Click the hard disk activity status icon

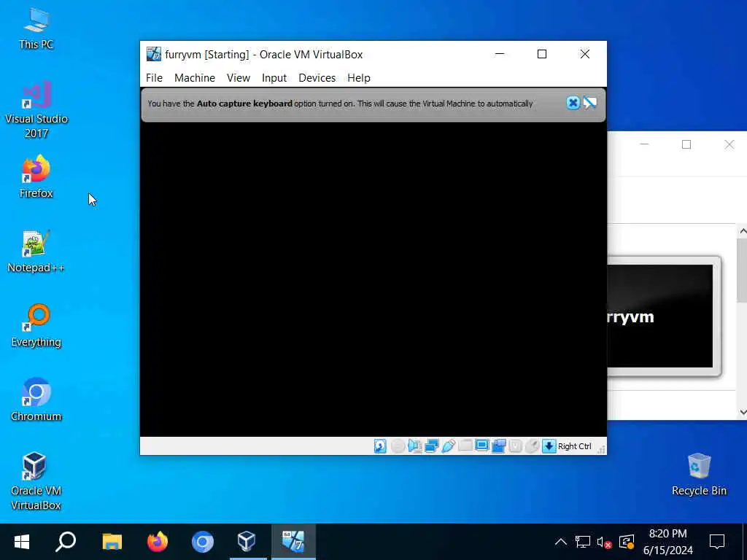click(380, 446)
